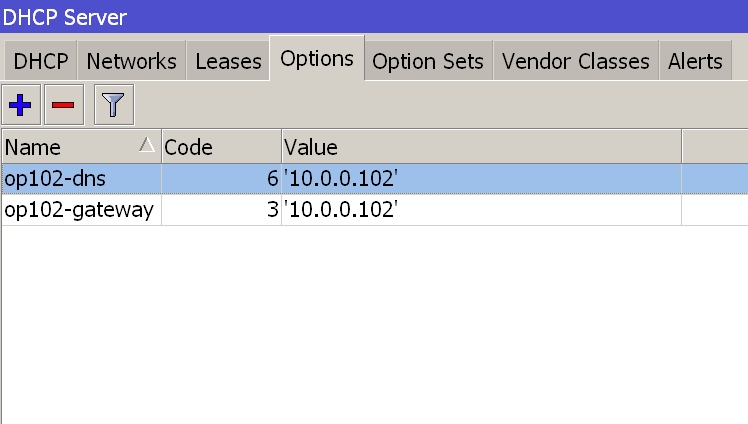Image resolution: width=748 pixels, height=424 pixels.
Task: Click the Value column header
Action: 480,147
